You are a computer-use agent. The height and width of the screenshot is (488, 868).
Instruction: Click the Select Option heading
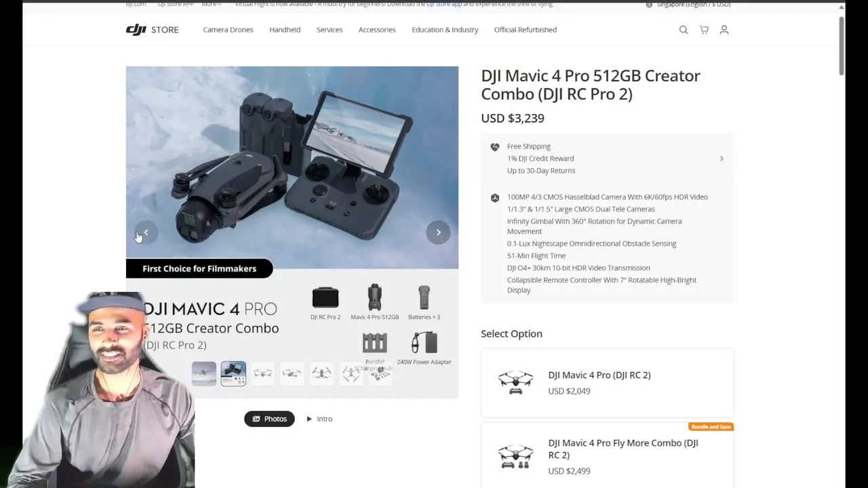click(x=511, y=333)
